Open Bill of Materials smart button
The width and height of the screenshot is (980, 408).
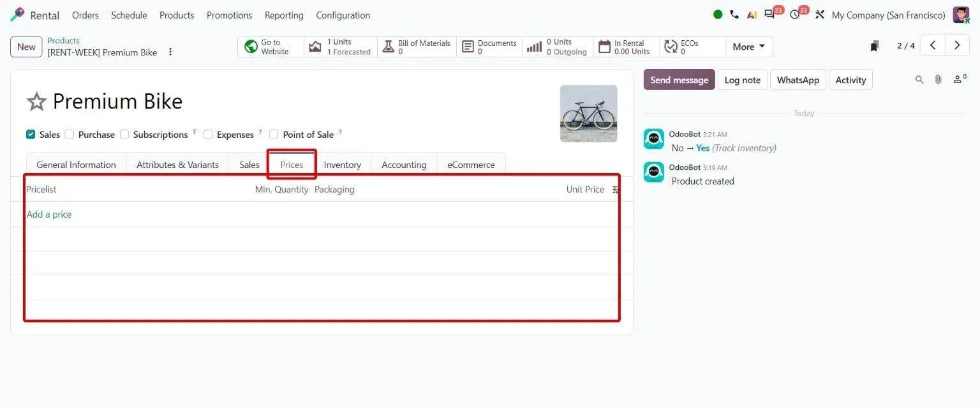click(x=417, y=47)
